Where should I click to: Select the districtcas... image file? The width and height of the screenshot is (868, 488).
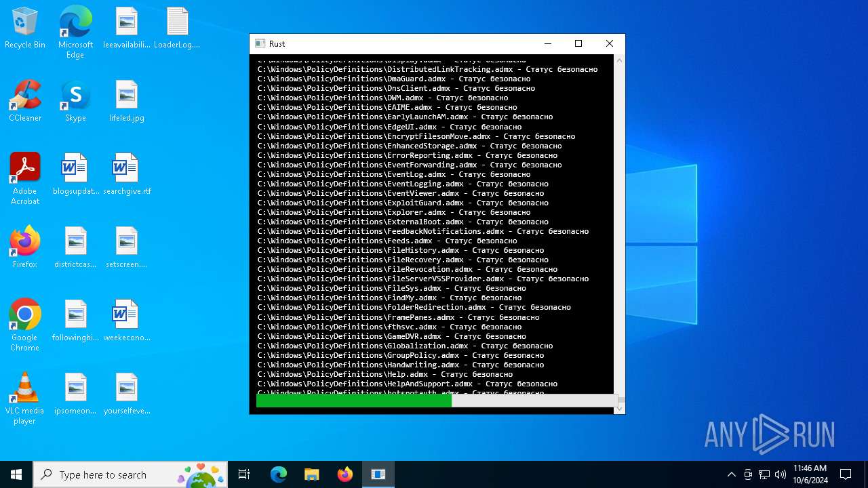(x=75, y=248)
